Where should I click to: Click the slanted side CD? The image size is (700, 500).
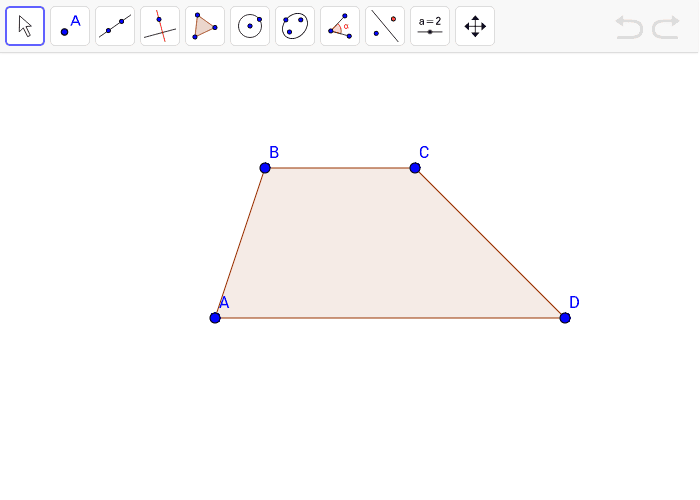click(490, 243)
